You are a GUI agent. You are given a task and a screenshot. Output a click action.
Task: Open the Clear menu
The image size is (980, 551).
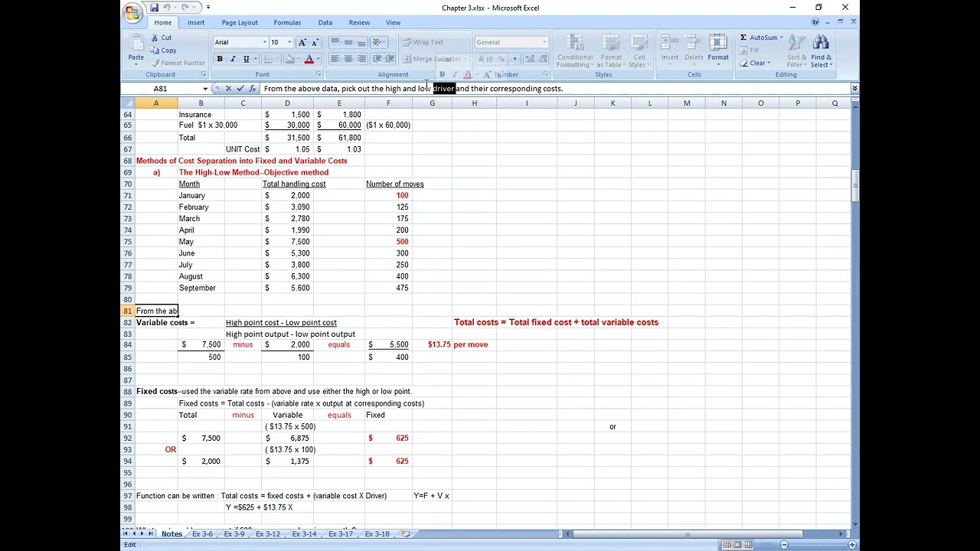click(756, 63)
